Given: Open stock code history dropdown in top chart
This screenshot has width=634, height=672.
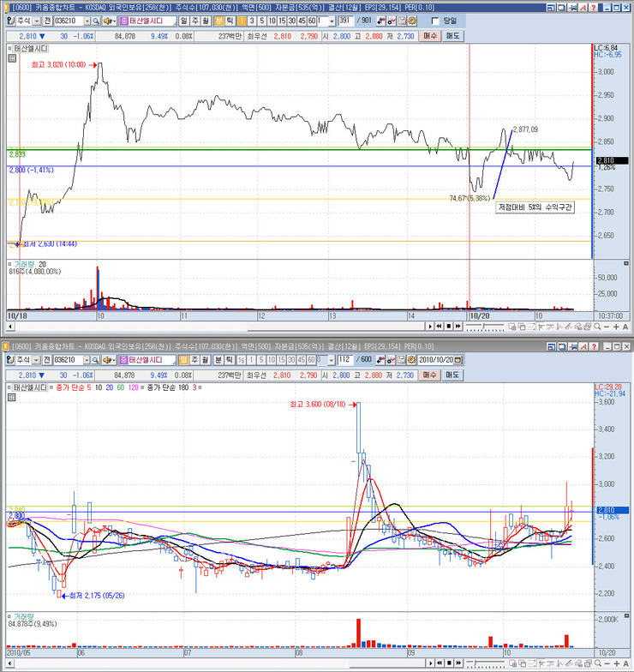Looking at the screenshot, I should pos(87,21).
